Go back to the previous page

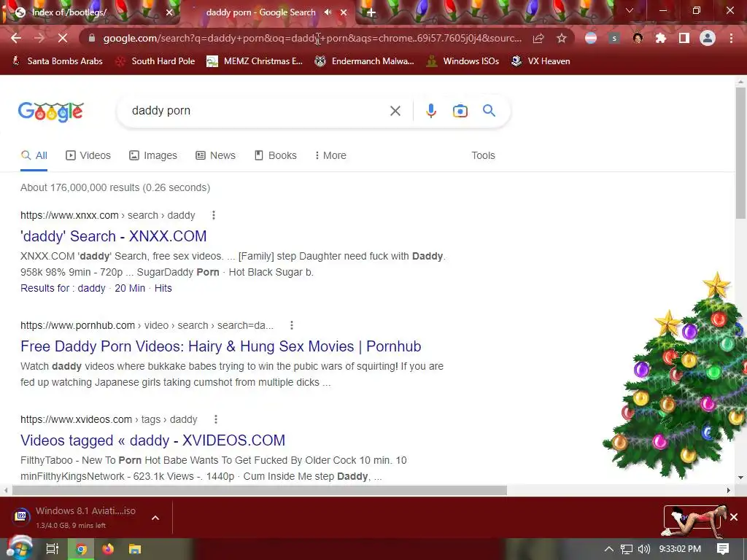(16, 38)
